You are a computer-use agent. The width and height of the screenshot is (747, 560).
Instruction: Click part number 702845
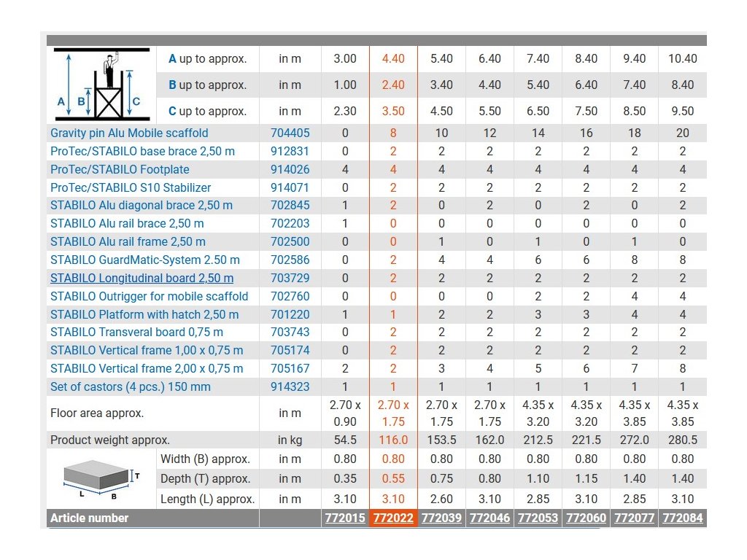(290, 205)
